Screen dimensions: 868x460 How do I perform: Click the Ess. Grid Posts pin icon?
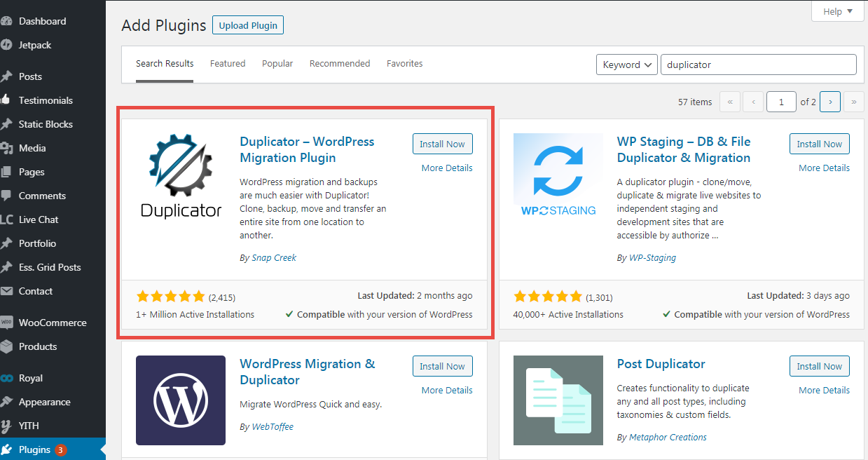(6, 267)
